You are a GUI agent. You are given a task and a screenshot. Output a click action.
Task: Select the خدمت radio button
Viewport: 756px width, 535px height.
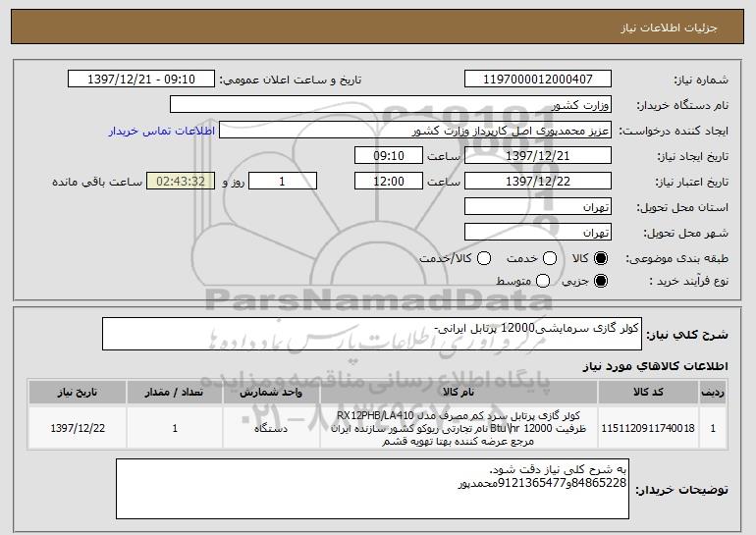(x=550, y=258)
